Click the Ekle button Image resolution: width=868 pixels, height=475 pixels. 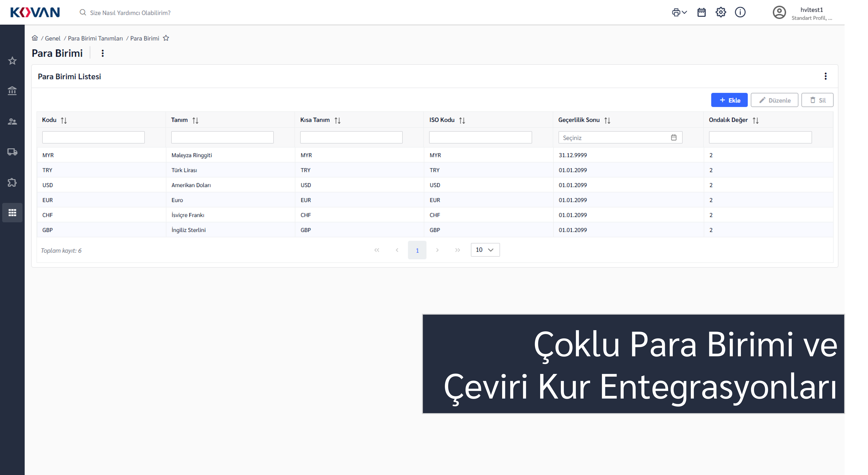pos(729,100)
